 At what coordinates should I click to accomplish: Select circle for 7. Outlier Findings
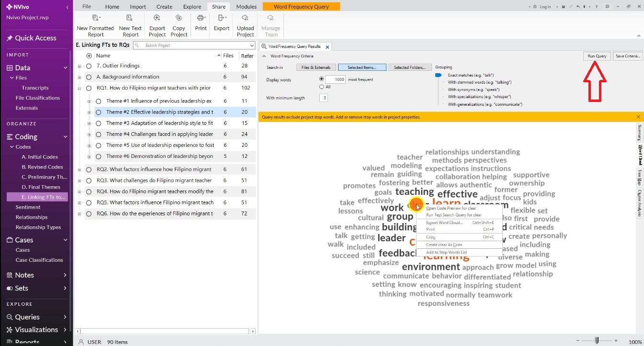pos(89,66)
